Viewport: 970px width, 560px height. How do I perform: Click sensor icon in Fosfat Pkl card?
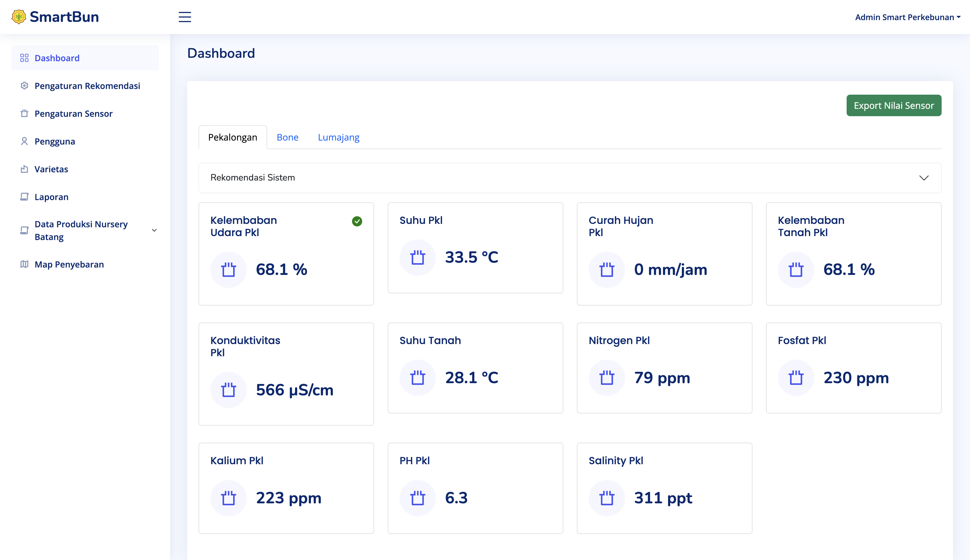(x=796, y=378)
